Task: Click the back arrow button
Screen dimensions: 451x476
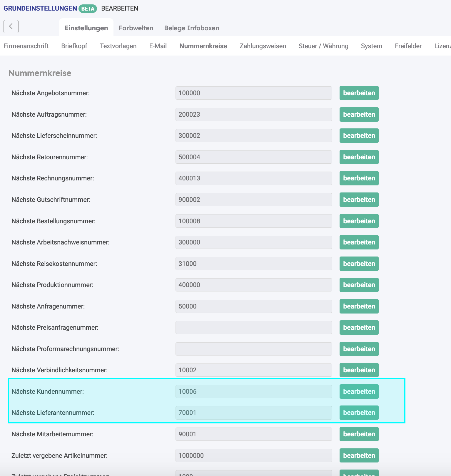Action: tap(11, 26)
